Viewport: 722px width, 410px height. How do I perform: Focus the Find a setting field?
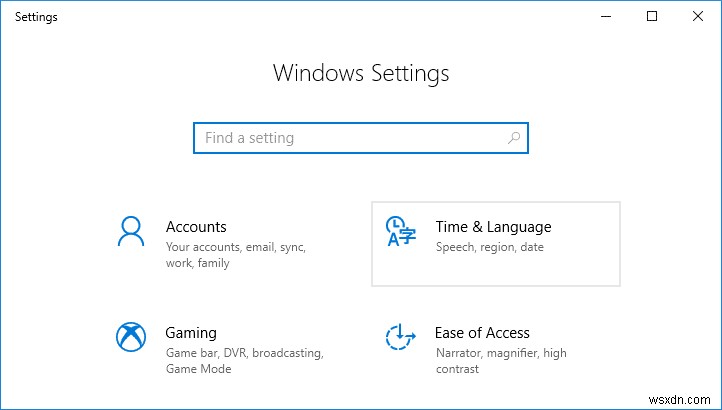[350, 138]
